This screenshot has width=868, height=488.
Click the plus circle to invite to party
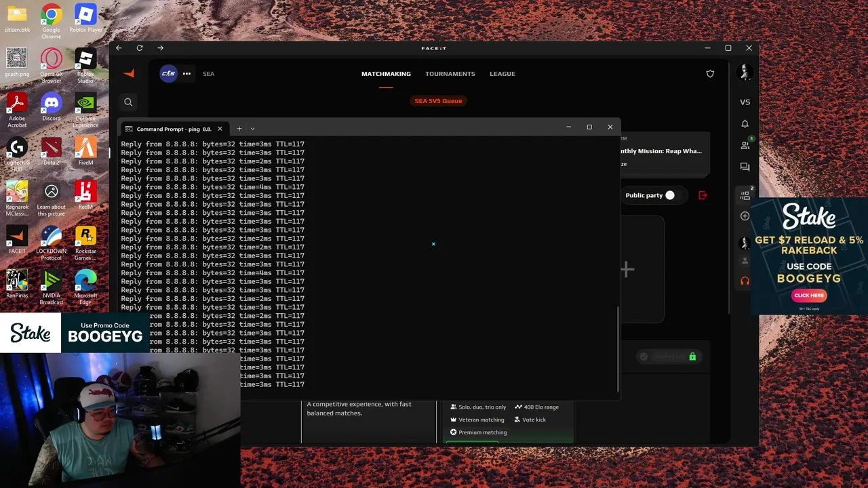[x=745, y=216]
